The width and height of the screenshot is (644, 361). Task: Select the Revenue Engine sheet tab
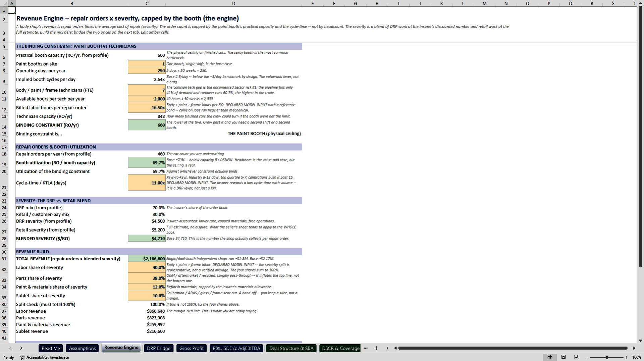(121, 348)
